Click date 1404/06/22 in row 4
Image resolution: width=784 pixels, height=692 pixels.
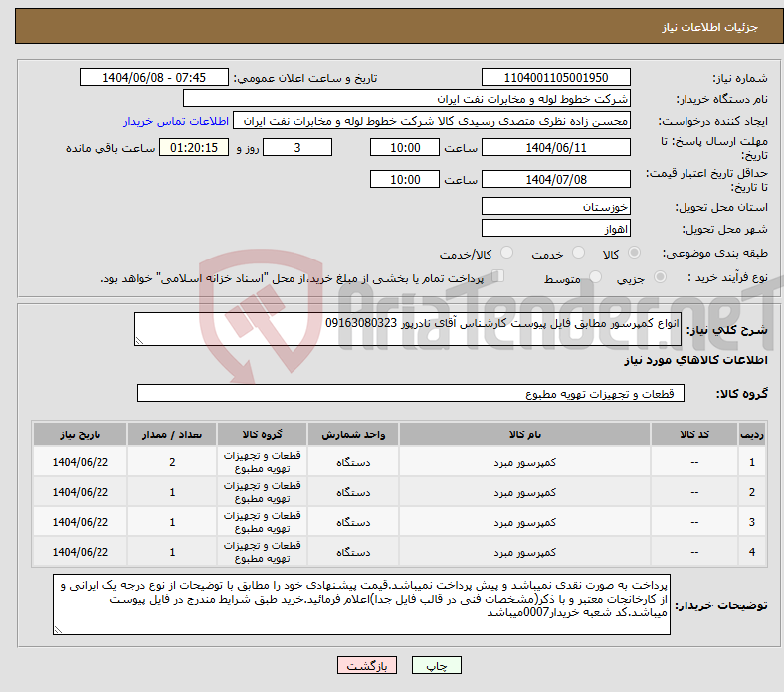click(80, 552)
